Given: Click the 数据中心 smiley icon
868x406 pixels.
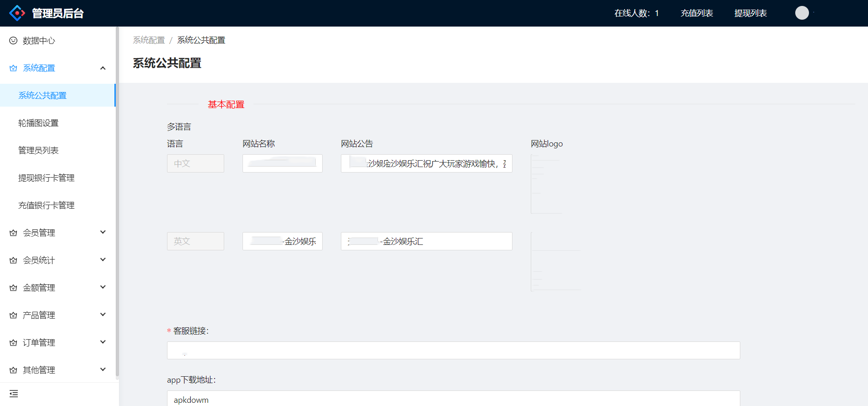Looking at the screenshot, I should (x=13, y=41).
